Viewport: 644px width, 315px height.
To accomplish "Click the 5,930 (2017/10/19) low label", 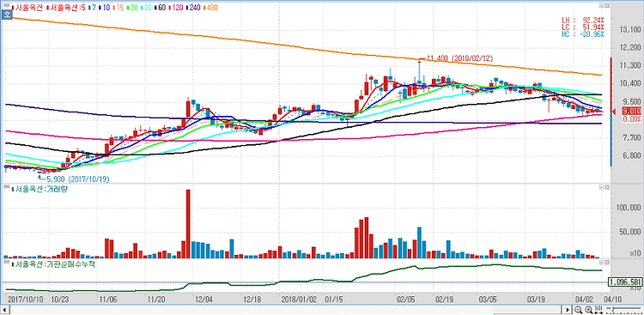I will click(x=77, y=179).
